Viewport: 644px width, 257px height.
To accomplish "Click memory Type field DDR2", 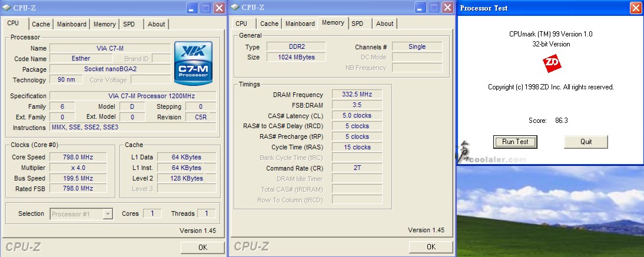I will pyautogui.click(x=296, y=47).
